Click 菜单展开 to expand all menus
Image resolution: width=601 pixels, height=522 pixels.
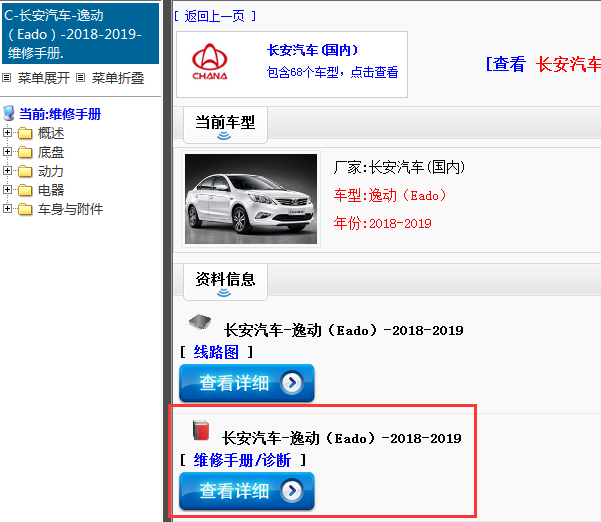pyautogui.click(x=44, y=78)
